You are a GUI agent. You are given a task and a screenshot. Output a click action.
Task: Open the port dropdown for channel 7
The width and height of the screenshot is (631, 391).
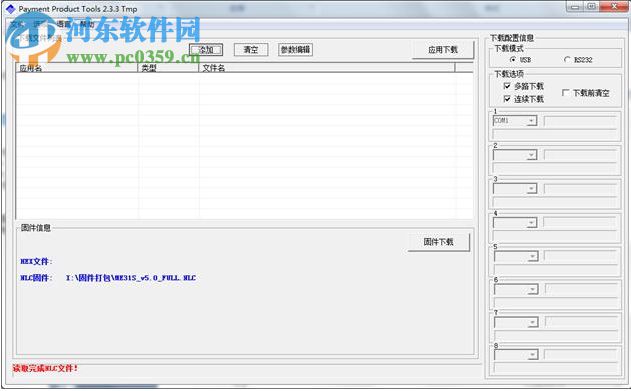(533, 322)
